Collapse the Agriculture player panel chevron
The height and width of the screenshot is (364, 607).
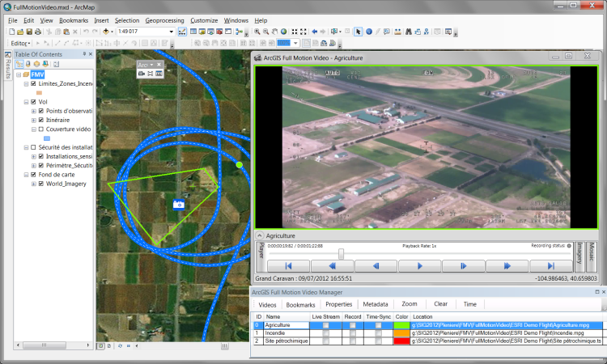261,235
